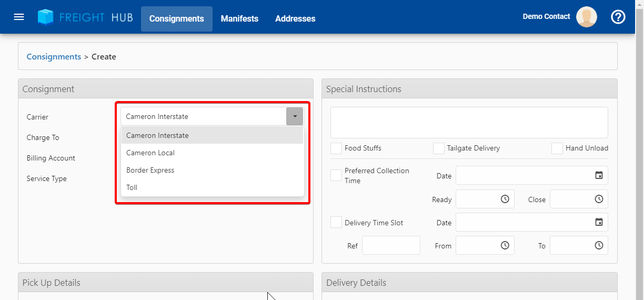The image size is (644, 300).
Task: Click the user profile avatar
Action: coord(586,17)
